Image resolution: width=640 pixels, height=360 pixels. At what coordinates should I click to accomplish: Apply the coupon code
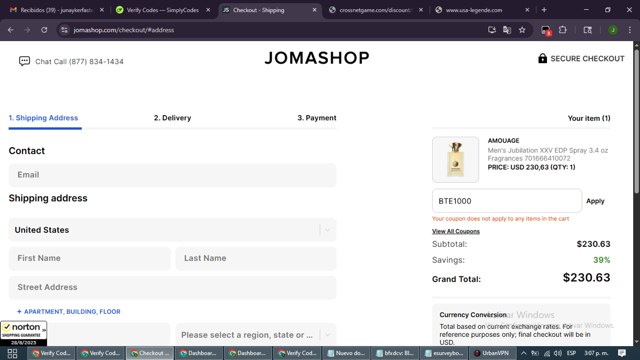coord(595,201)
